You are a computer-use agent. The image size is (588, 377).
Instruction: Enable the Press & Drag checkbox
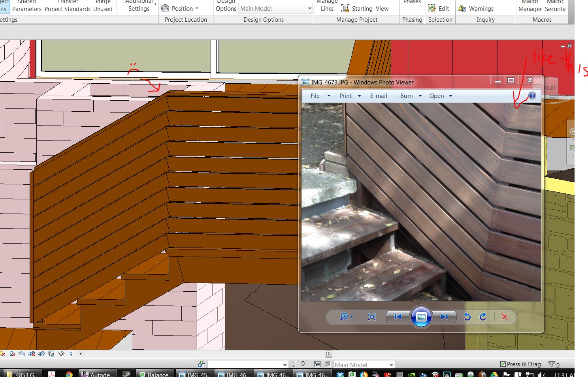503,364
